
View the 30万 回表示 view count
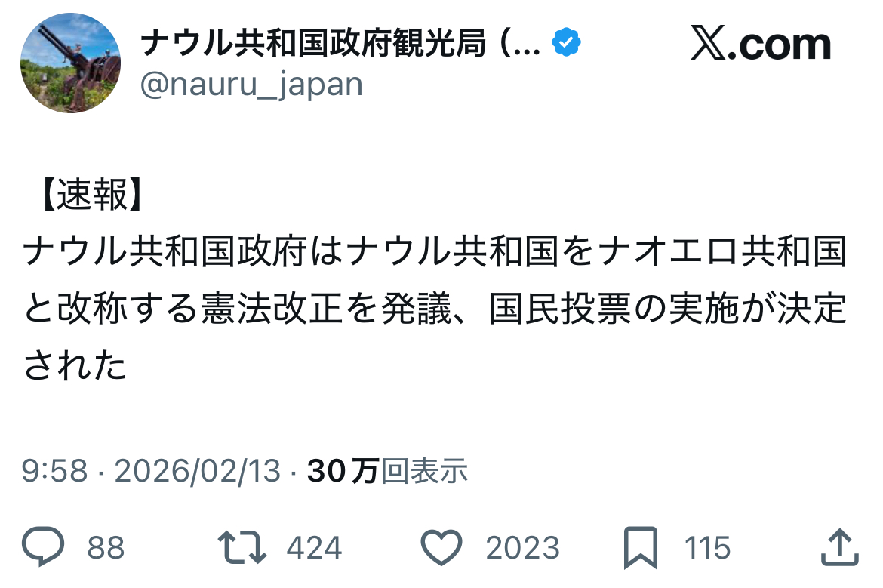point(388,471)
